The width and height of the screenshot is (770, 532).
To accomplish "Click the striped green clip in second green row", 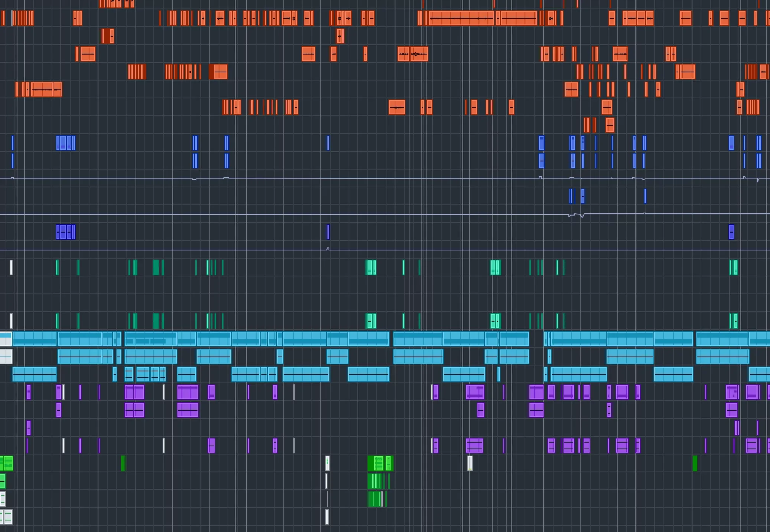I will click(375, 481).
